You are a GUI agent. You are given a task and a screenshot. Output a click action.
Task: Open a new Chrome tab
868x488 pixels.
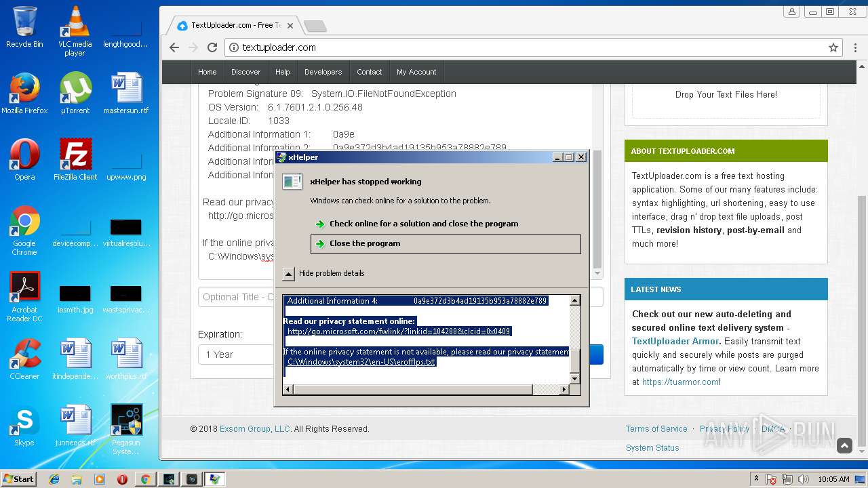[315, 26]
